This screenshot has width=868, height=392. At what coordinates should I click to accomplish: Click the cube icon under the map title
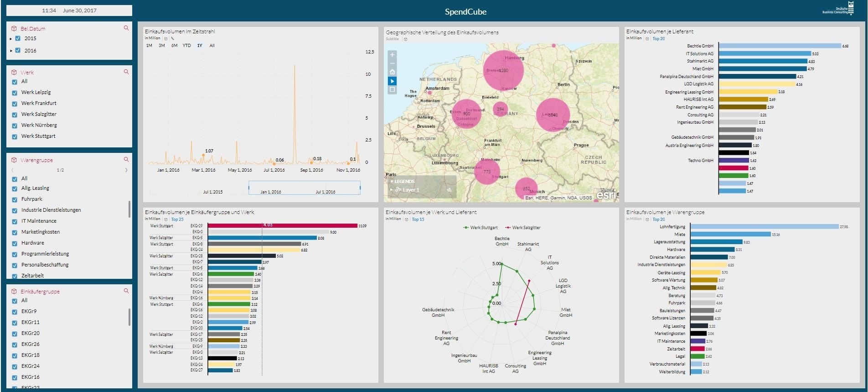point(405,39)
